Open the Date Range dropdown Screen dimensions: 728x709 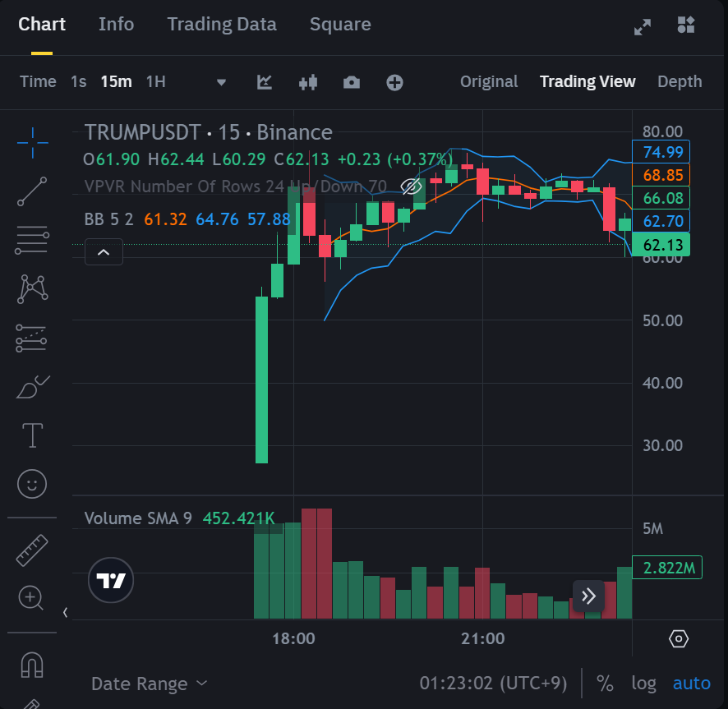[149, 684]
